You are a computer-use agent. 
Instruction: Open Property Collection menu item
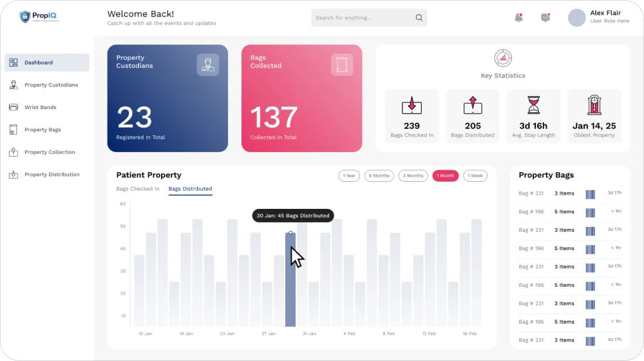[50, 152]
